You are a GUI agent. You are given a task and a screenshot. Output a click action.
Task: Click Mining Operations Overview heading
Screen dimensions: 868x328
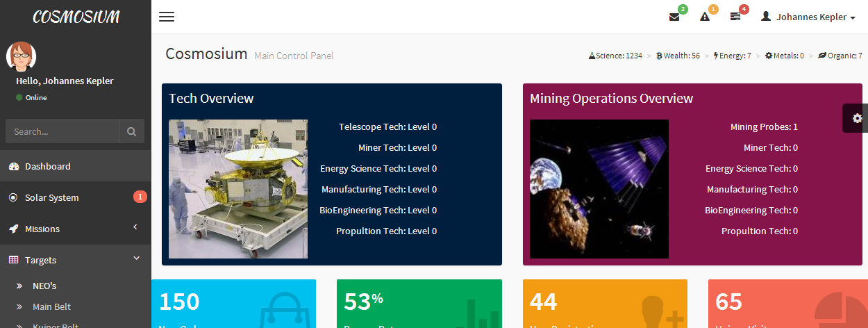tap(611, 99)
